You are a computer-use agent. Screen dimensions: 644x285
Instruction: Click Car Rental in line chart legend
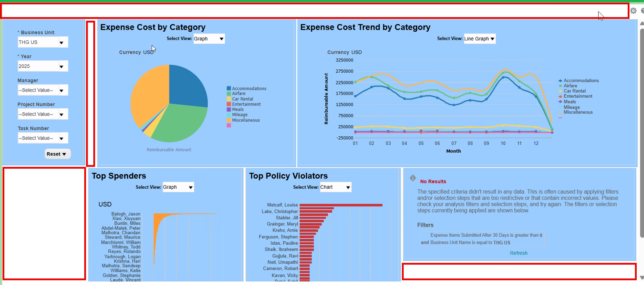[x=575, y=91]
